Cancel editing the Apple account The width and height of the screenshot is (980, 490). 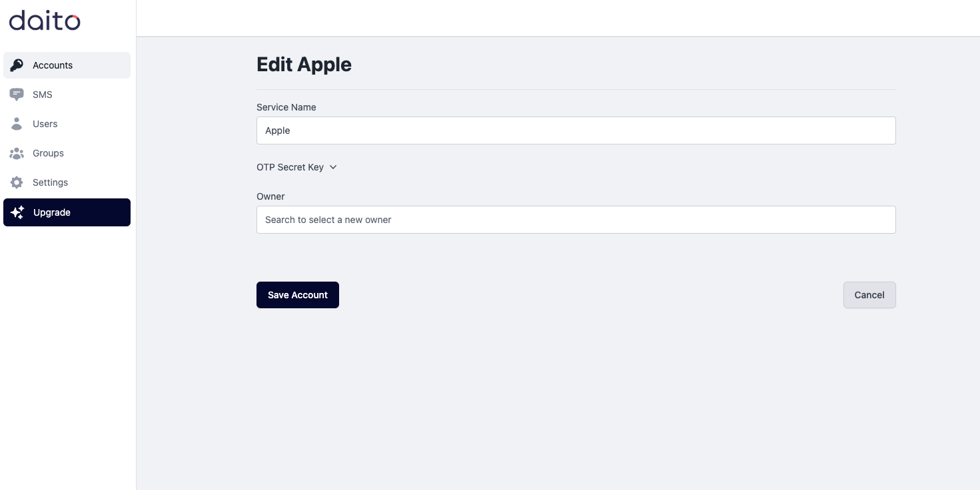[x=869, y=295]
